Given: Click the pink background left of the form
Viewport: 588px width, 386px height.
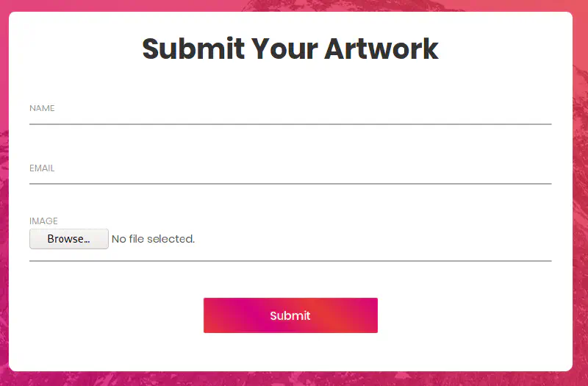Looking at the screenshot, I should coord(4,191).
